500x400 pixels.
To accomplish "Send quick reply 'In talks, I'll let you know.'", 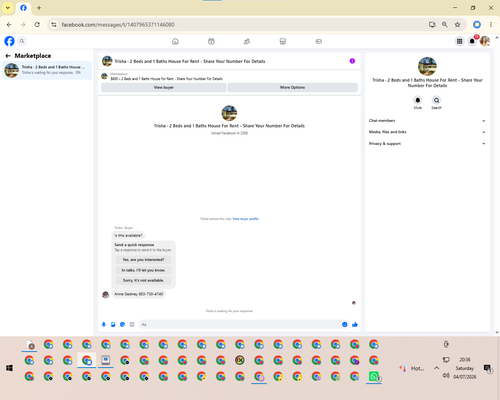I will pos(143,270).
